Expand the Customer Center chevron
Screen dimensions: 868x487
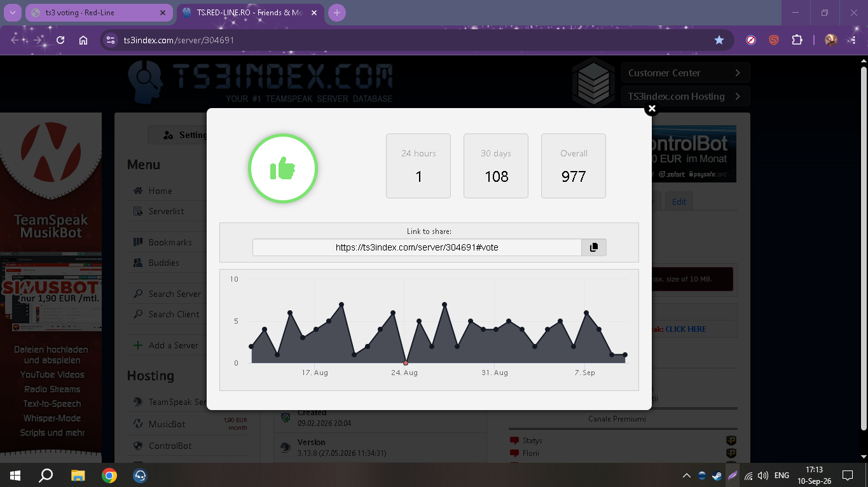[x=738, y=73]
